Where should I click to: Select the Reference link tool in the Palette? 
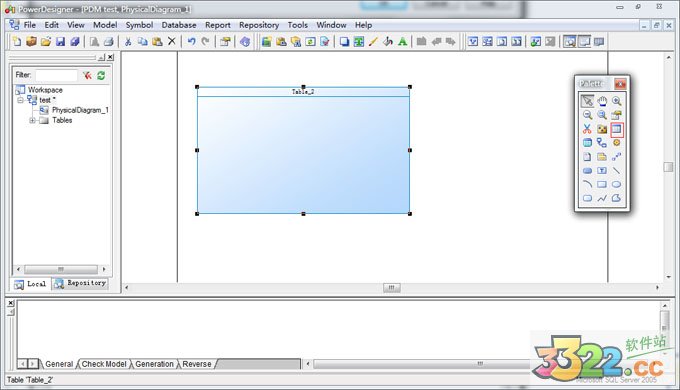point(602,143)
